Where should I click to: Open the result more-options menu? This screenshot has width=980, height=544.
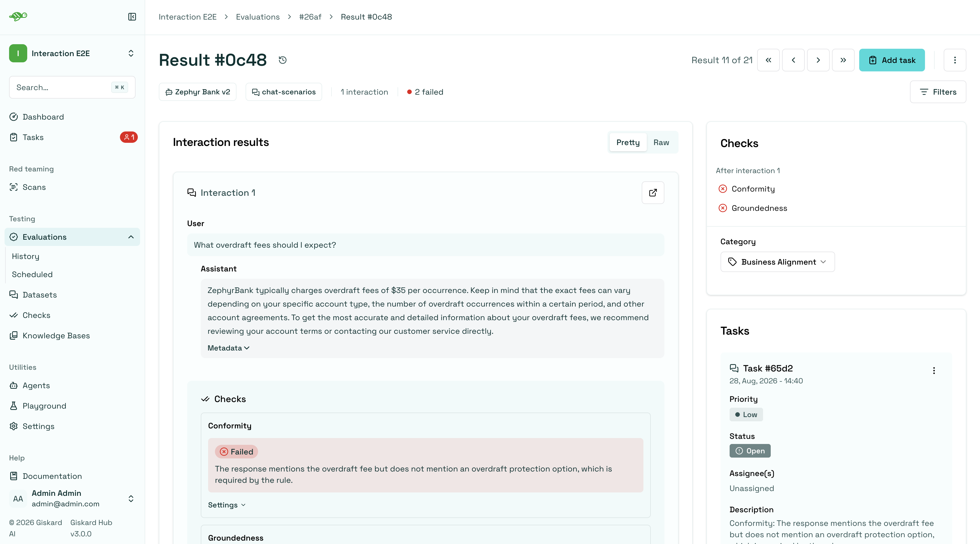tap(954, 60)
